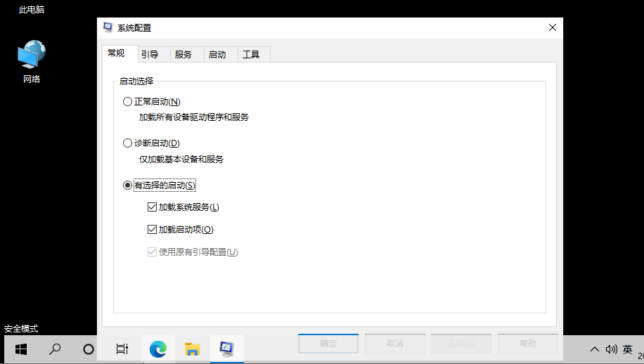This screenshot has width=644, height=364.
Task: Launch Microsoft Edge from taskbar
Action: [x=157, y=349]
